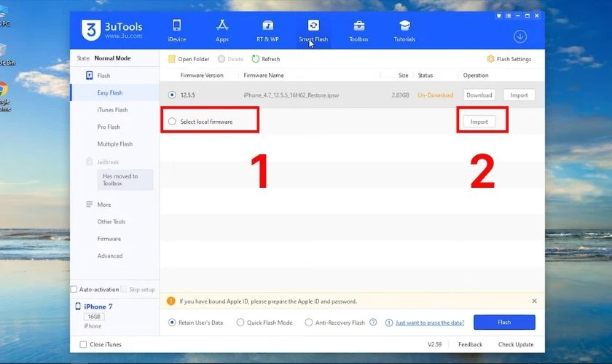This screenshot has width=612, height=364.
Task: Choose Anti-Recovery Flash option
Action: tap(309, 323)
